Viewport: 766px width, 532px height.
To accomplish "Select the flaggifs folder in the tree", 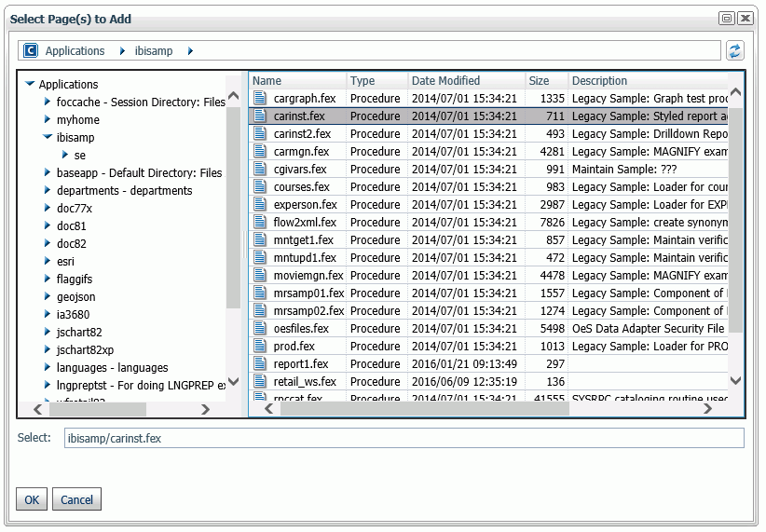I will pyautogui.click(x=75, y=279).
